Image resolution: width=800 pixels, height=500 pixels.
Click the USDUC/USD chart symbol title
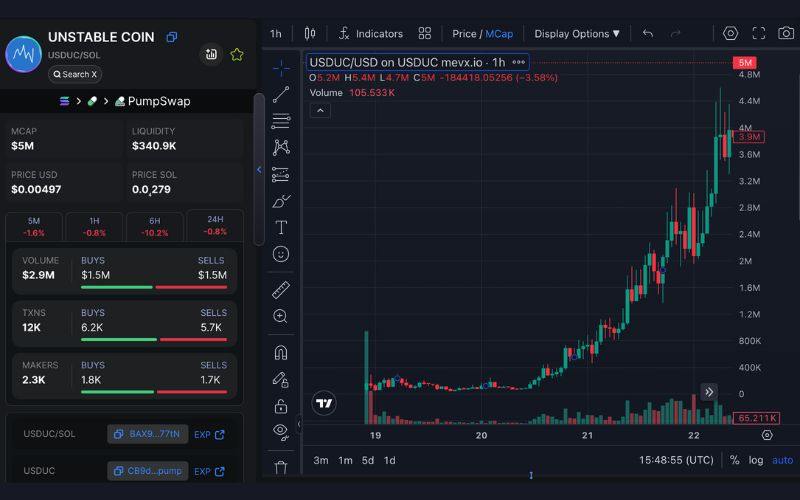407,62
